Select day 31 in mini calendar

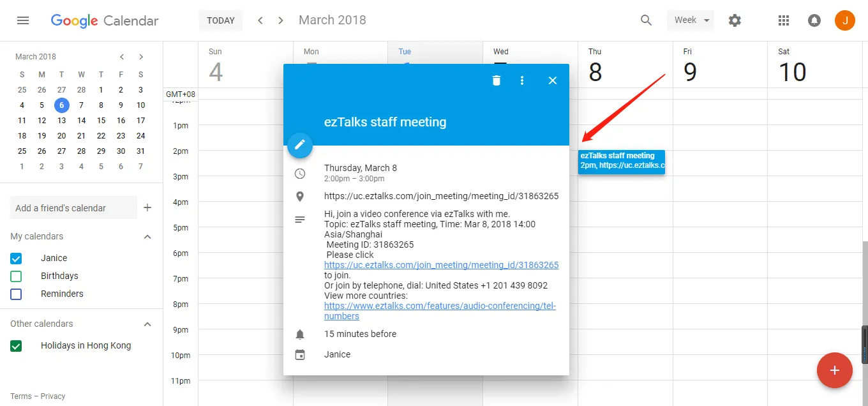[x=140, y=151]
